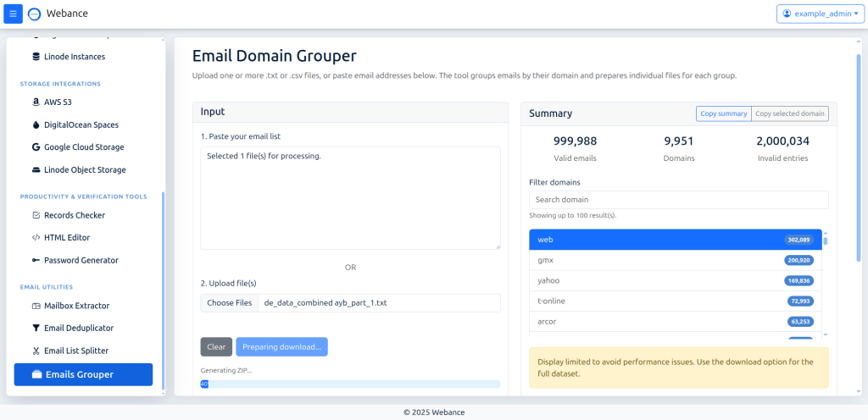The height and width of the screenshot is (420, 868).
Task: Click the HTML Editor code icon
Action: (36, 238)
